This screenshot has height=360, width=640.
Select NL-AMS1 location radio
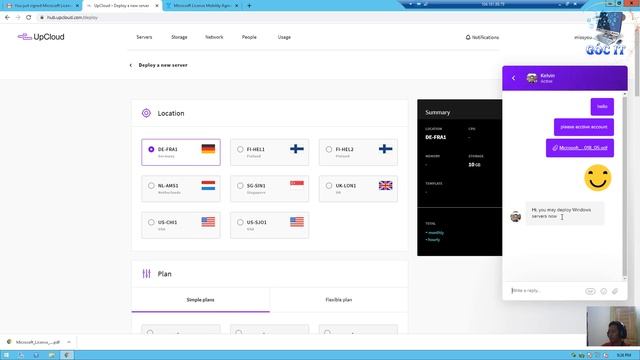point(151,186)
